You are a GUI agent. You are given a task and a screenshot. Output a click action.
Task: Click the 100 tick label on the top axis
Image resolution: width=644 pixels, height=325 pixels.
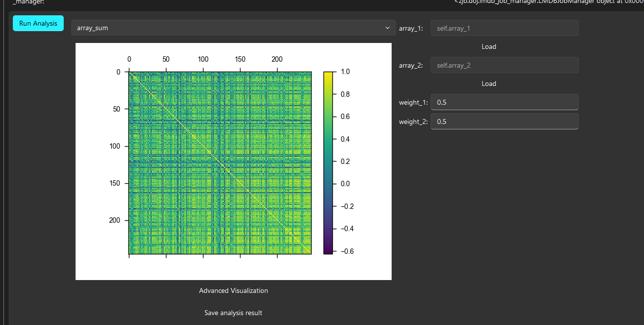(x=203, y=59)
